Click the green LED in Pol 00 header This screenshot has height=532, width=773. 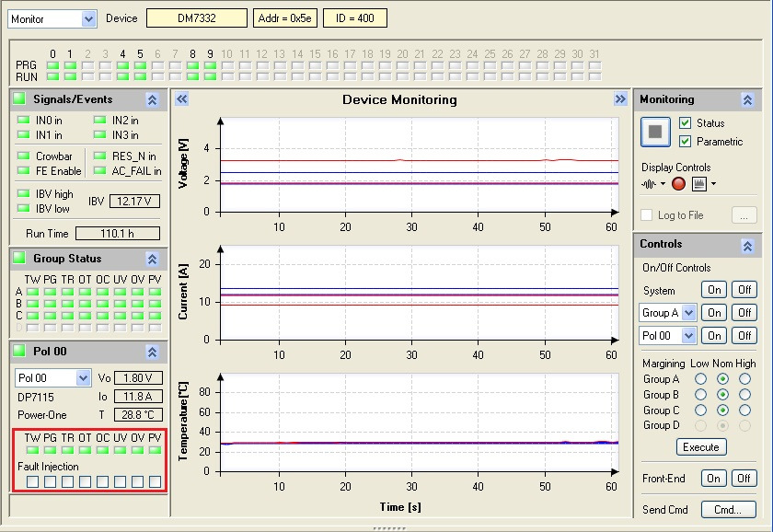pyautogui.click(x=18, y=352)
